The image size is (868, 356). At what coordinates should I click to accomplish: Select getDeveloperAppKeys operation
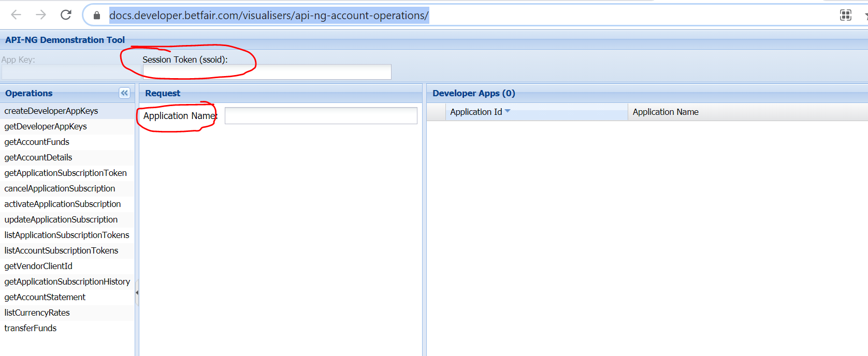tap(67, 126)
